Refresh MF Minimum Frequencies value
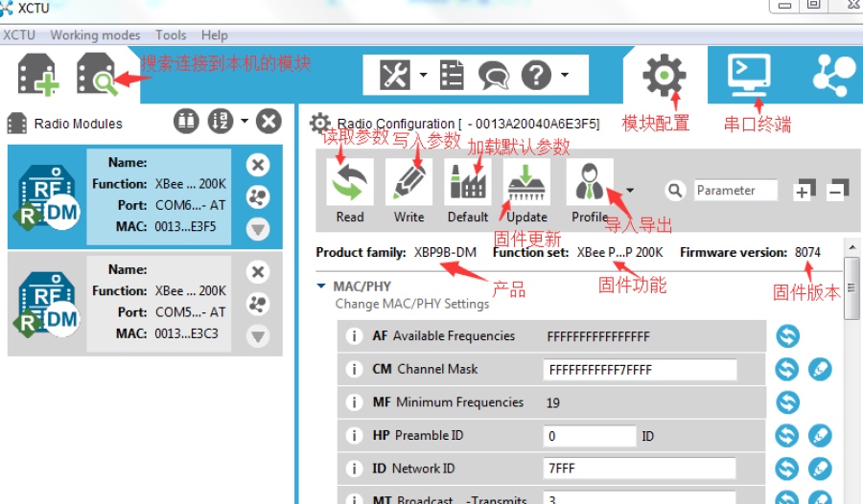Viewport: 863px width, 504px height. click(x=787, y=402)
